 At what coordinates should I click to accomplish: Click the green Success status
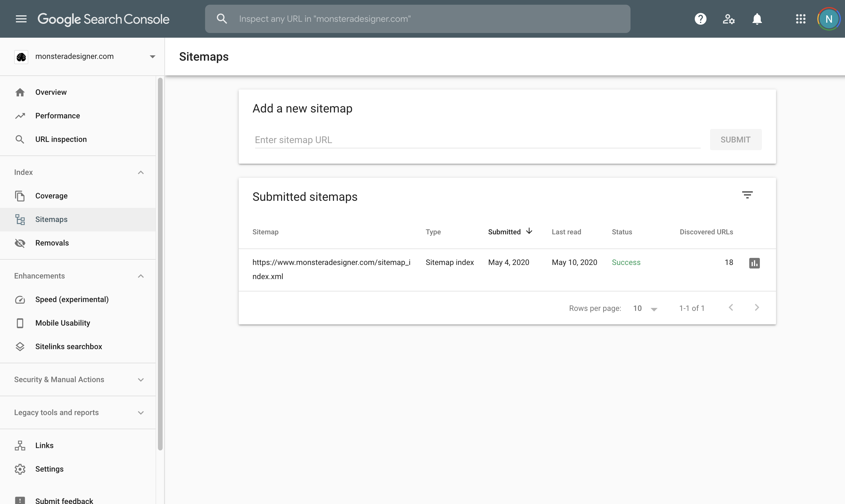click(626, 263)
